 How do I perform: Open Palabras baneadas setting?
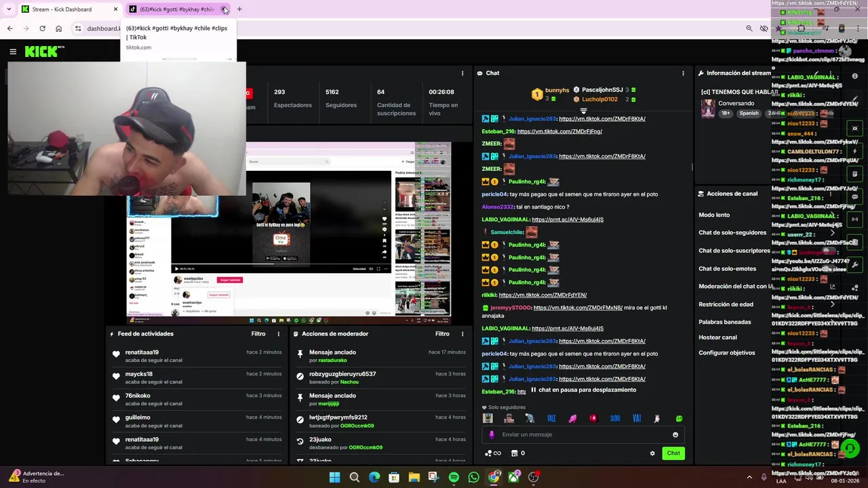pyautogui.click(x=725, y=322)
